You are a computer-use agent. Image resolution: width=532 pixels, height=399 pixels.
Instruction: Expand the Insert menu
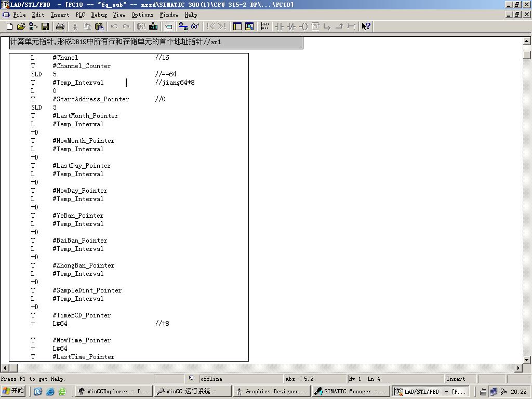point(60,15)
